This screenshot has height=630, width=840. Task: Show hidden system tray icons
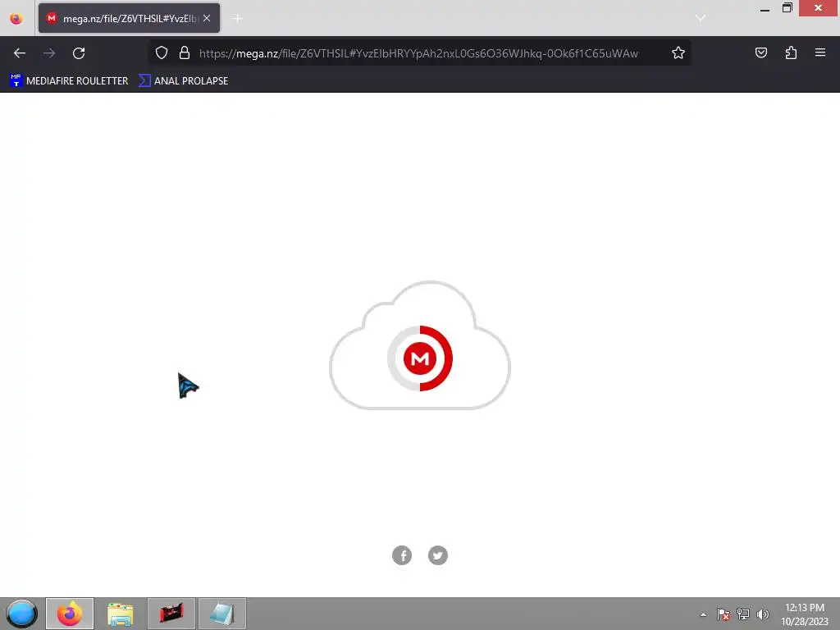pyautogui.click(x=703, y=614)
